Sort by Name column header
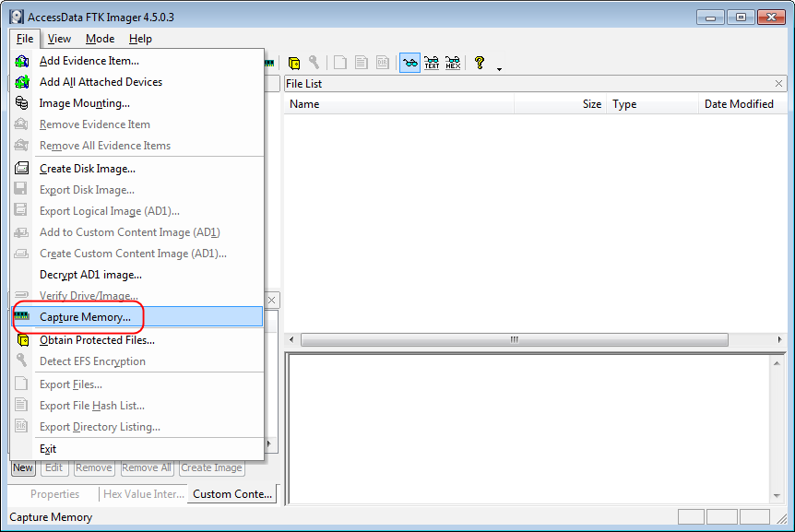The image size is (795, 532). (x=399, y=104)
